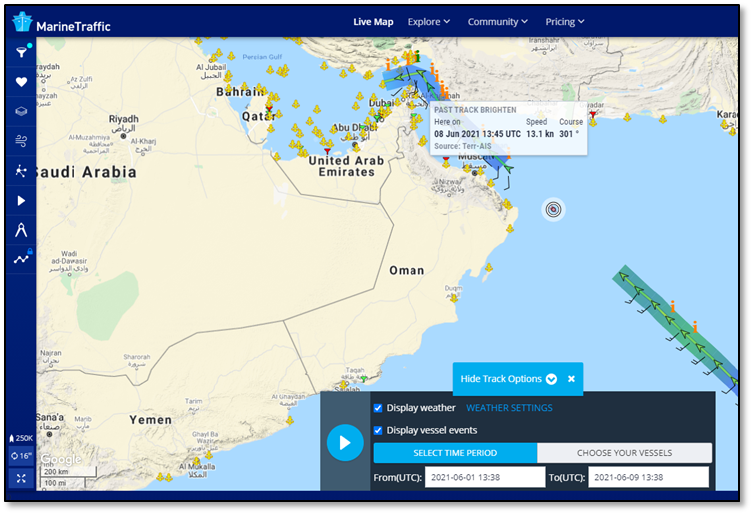Open the Explore menu
The width and height of the screenshot is (753, 515).
pyautogui.click(x=429, y=22)
